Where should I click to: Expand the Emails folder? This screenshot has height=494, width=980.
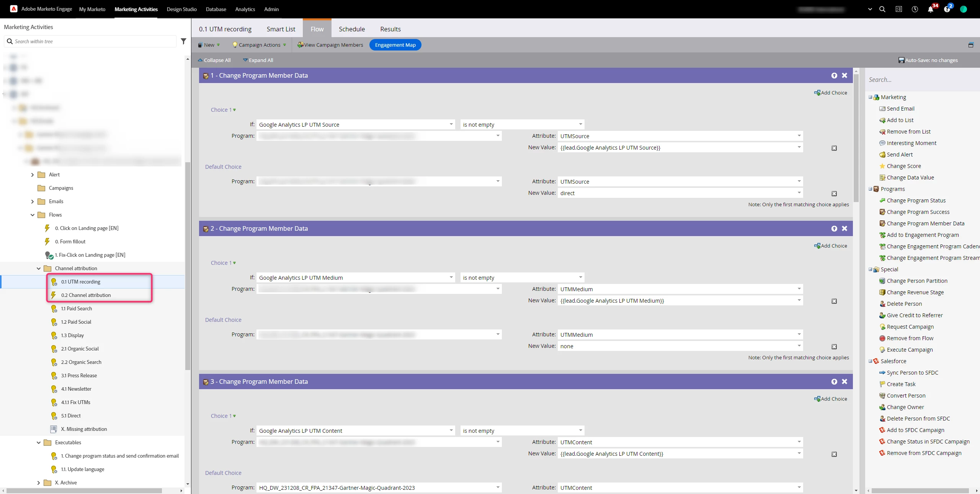pos(33,202)
